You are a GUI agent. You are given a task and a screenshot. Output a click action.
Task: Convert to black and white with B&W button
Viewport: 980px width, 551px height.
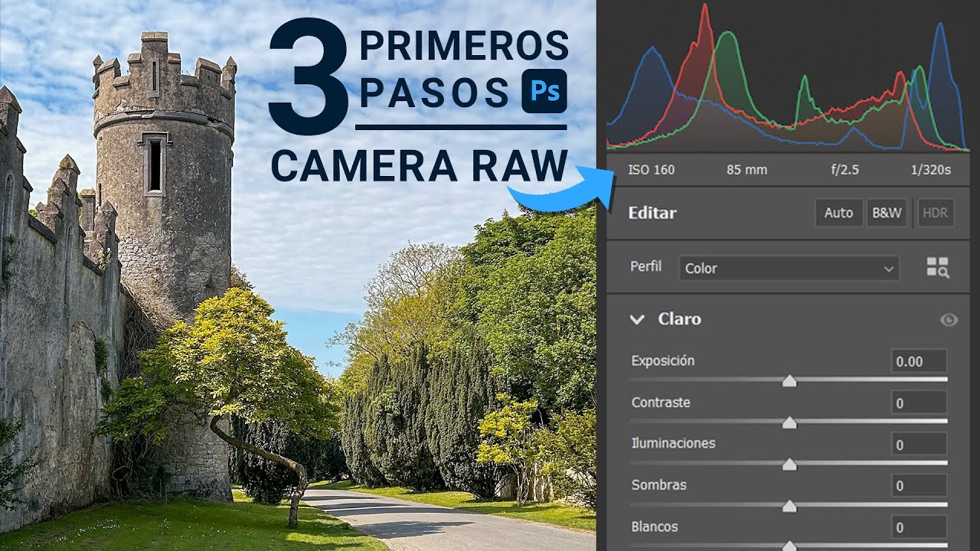pos(886,214)
